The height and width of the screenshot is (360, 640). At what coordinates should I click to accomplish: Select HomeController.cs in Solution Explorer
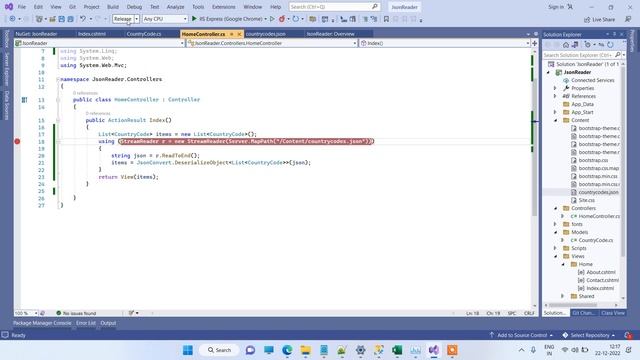click(599, 216)
